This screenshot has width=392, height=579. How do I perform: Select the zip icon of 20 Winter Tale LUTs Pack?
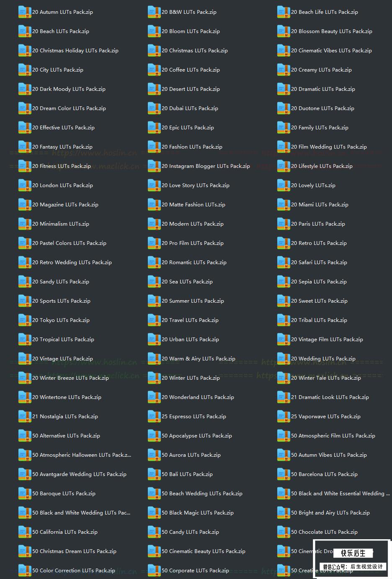284,378
